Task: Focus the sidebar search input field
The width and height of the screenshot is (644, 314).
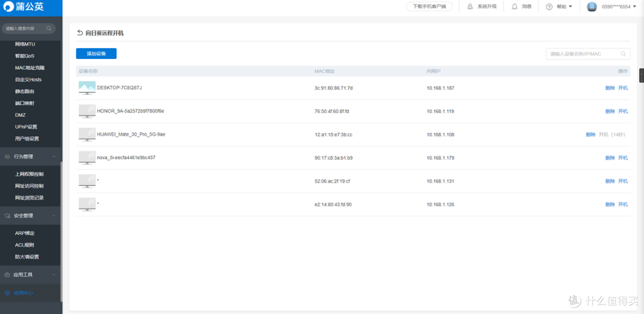Action: tap(29, 29)
